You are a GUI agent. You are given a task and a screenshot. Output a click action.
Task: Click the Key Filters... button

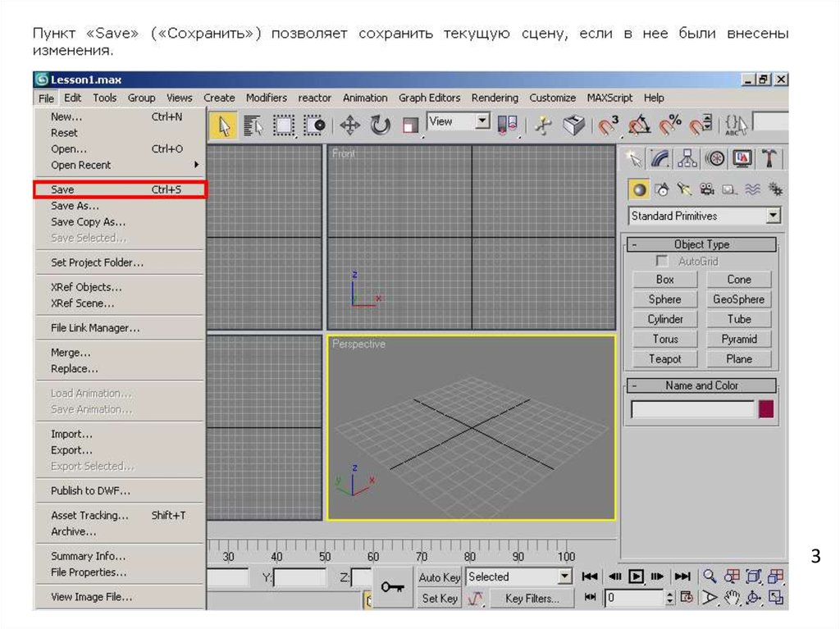click(x=531, y=599)
